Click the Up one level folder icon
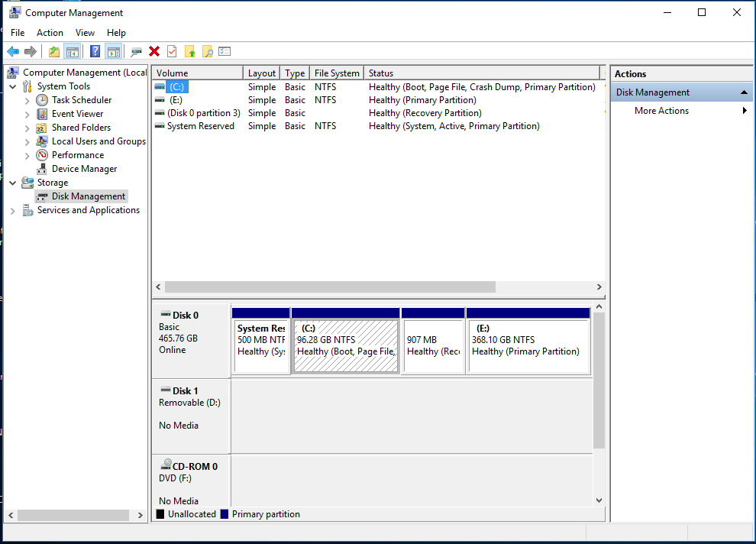 [x=54, y=52]
